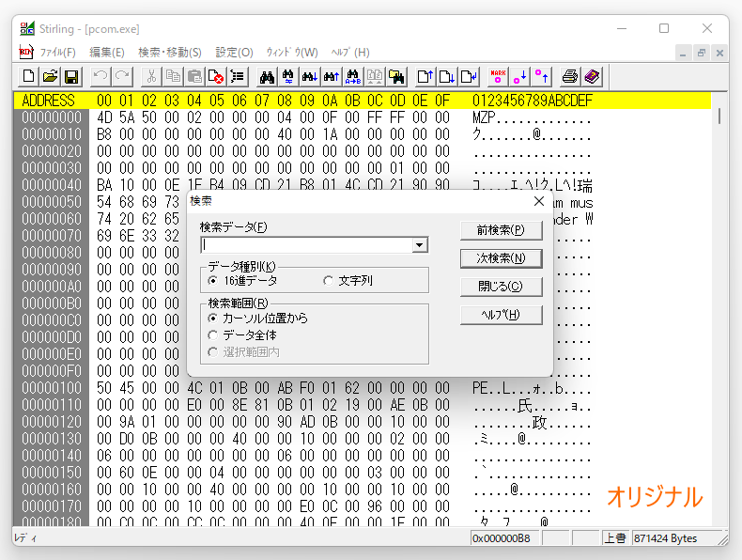742x560 pixels.
Task: Jump to end with page down-arrow icon
Action: pyautogui.click(x=447, y=77)
